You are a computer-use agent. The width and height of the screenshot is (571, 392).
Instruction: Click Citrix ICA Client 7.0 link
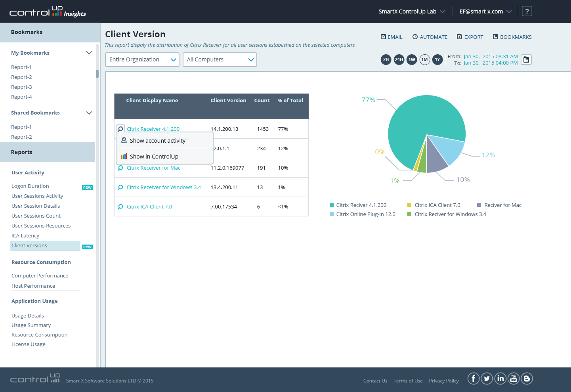click(149, 207)
